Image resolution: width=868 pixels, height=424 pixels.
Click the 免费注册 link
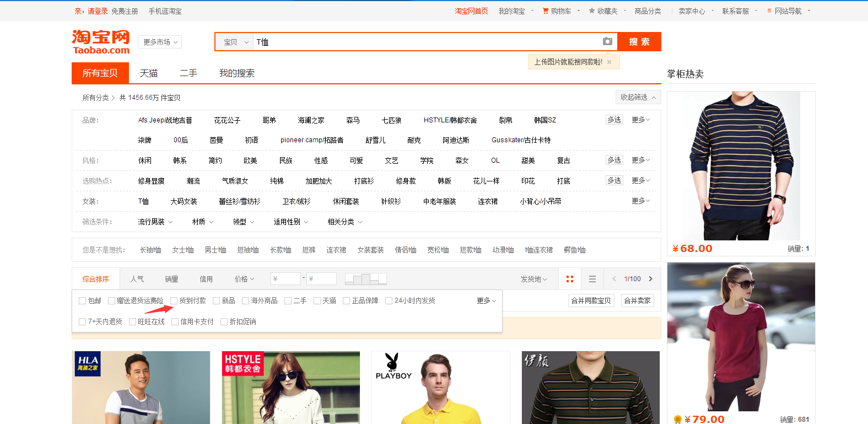point(125,11)
